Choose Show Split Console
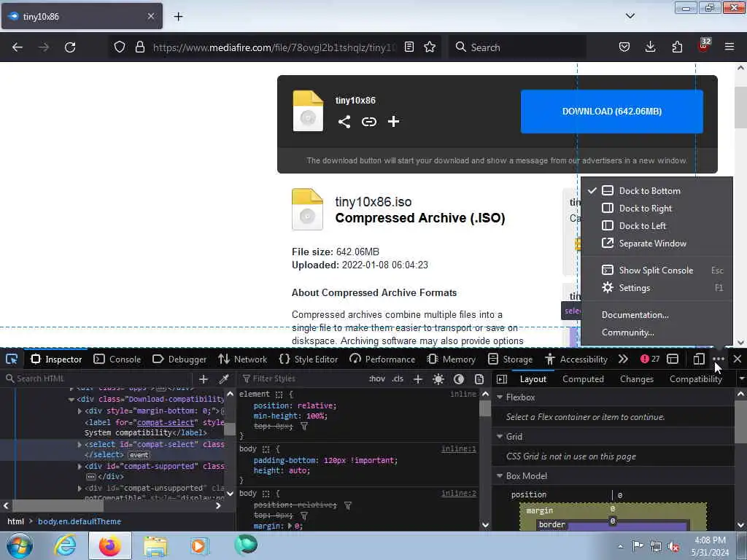This screenshot has height=560, width=747. pos(657,270)
